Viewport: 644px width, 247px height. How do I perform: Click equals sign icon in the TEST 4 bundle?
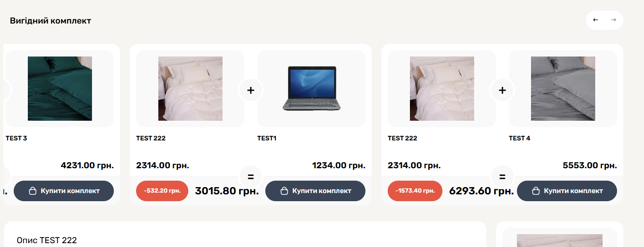(x=502, y=177)
